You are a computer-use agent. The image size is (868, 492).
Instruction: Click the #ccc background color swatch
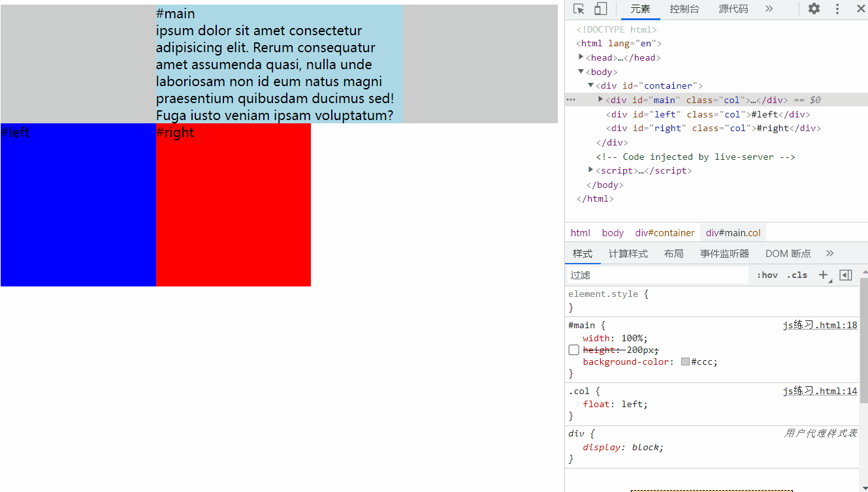point(685,361)
